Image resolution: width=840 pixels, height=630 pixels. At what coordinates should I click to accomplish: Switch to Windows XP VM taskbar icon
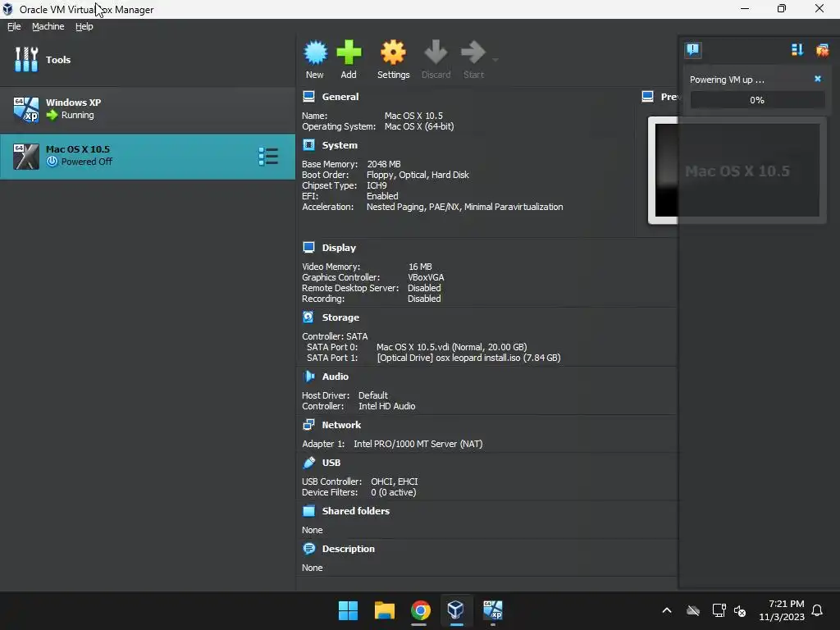tap(493, 610)
